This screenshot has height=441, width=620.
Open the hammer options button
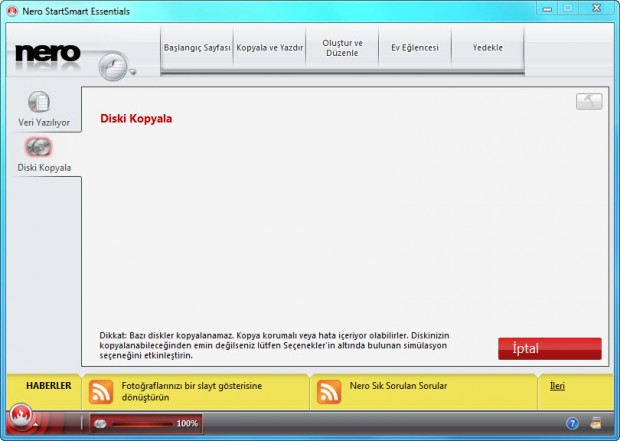589,102
